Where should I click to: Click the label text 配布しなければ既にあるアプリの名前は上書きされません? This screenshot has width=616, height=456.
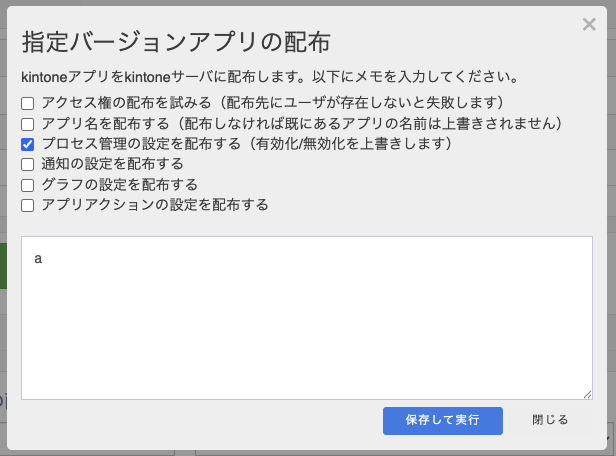pyautogui.click(x=369, y=123)
